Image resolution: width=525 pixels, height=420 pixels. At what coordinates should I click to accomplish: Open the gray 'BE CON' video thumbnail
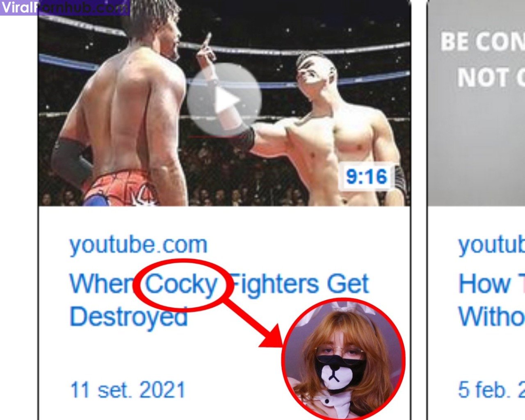(476, 103)
